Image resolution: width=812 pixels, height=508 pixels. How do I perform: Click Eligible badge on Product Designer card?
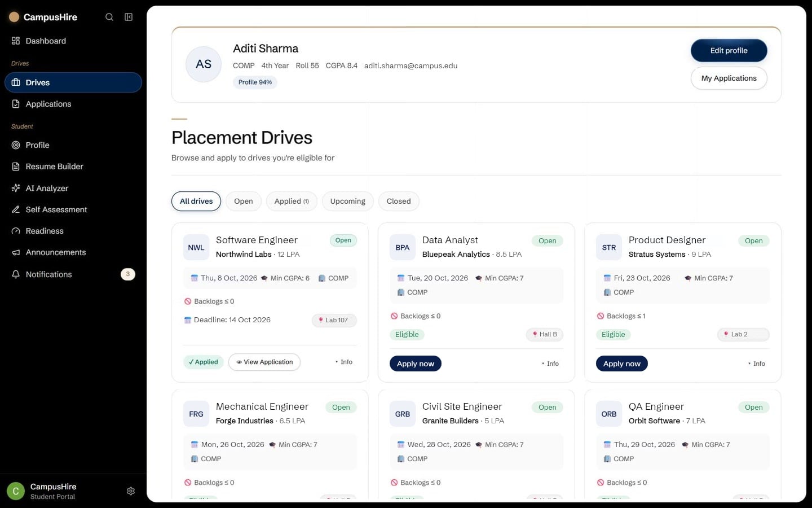point(614,335)
